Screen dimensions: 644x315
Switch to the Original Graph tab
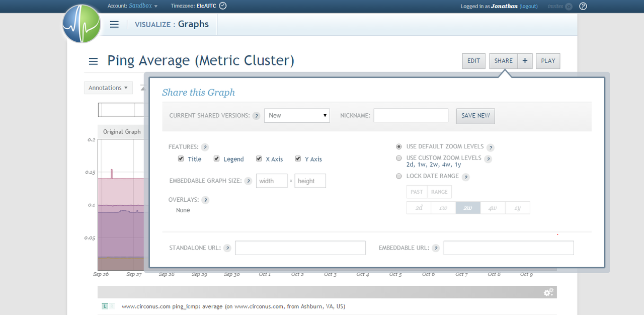click(121, 131)
